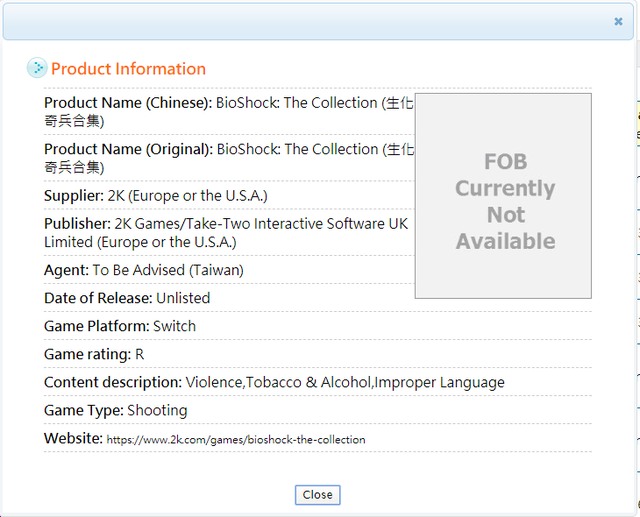Close the dialog with the top-right X icon

618,21
